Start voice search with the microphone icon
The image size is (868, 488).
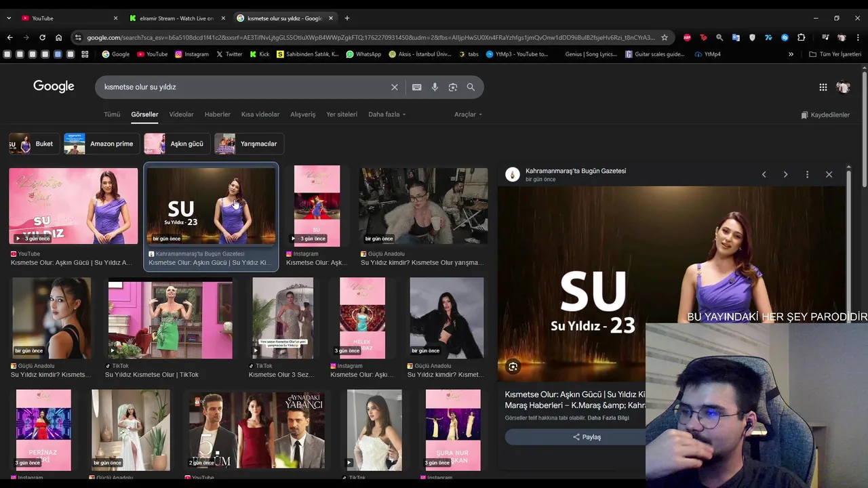(x=435, y=87)
